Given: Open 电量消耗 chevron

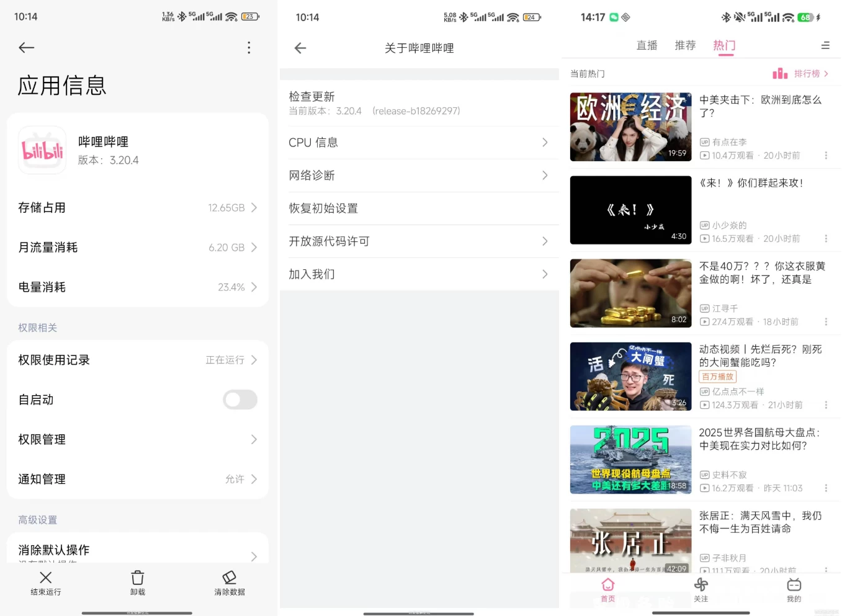Looking at the screenshot, I should point(254,287).
